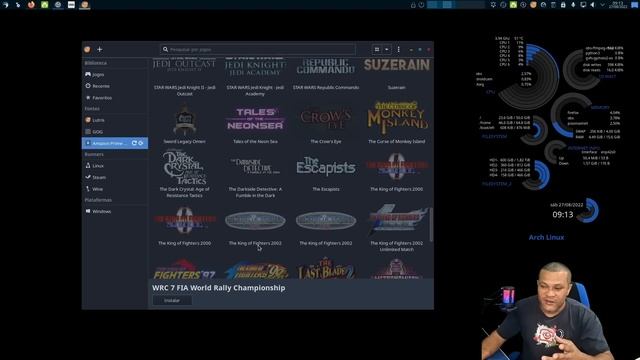Open Firefox from the top panel
Viewport: 640px width, 360px height.
tap(31, 4)
